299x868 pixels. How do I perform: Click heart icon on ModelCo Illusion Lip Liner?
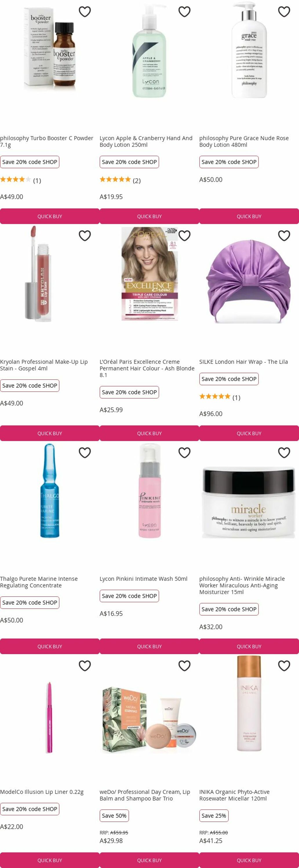[x=85, y=665]
